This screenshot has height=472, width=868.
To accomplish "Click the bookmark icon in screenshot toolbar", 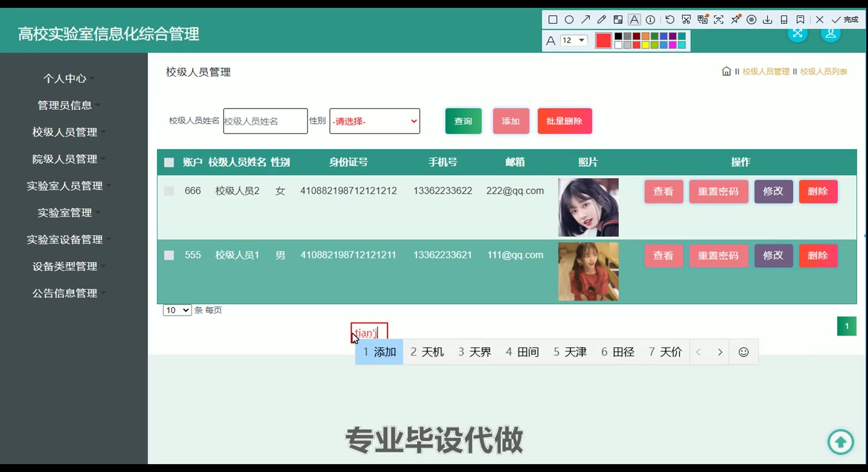I will [x=800, y=20].
